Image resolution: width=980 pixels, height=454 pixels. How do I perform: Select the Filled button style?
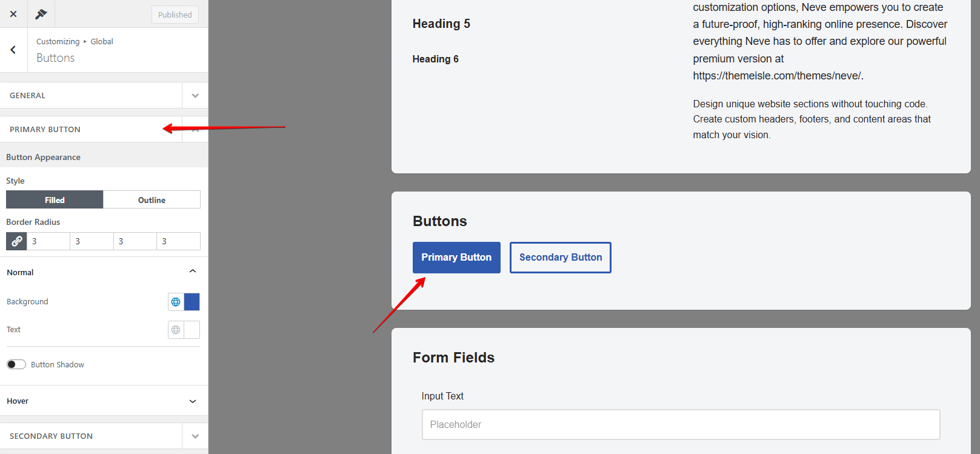pyautogui.click(x=55, y=200)
